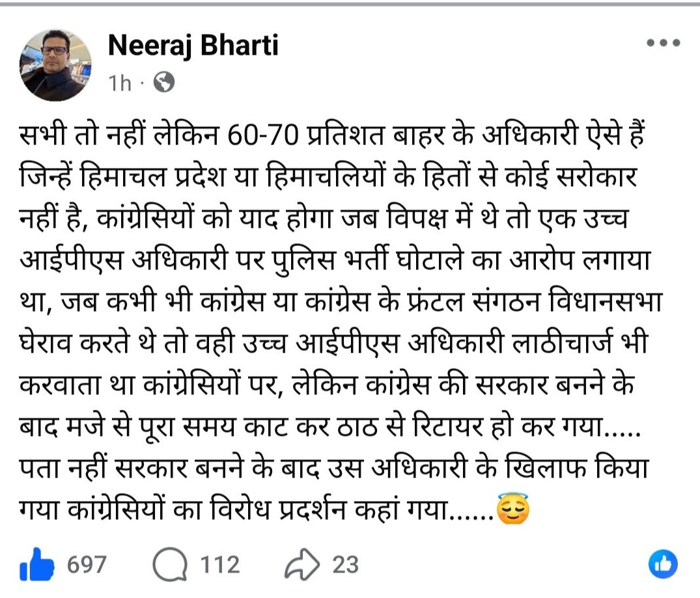Open the three-dot post options menu
The image size is (700, 598).
(663, 44)
